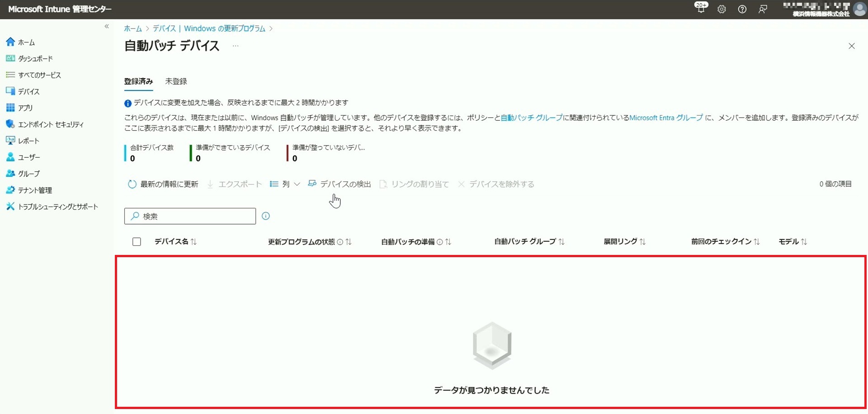868x414 pixels.
Task: Sort by 展開リング column
Action: [x=625, y=242]
